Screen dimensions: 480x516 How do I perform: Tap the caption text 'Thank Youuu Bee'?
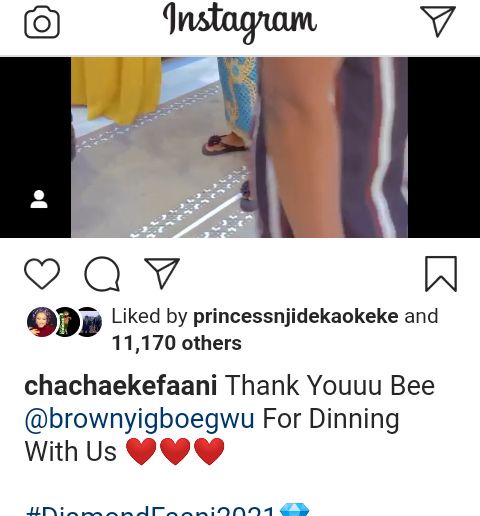pyautogui.click(x=330, y=385)
